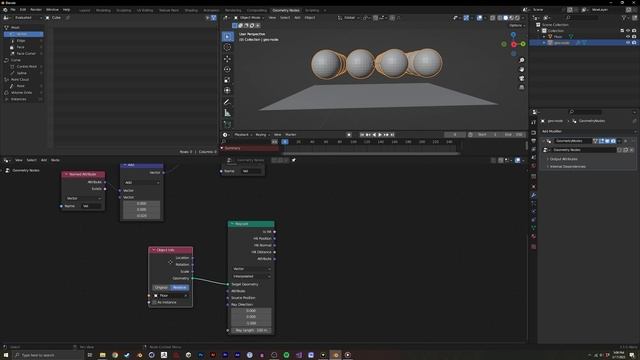Toggle visibility eye of Floor object in outliner
Screen dimensions: 640x360
628,37
